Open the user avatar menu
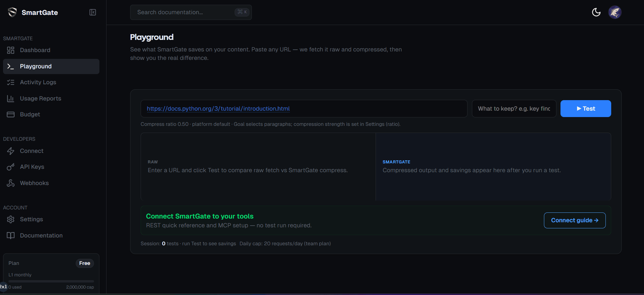Image resolution: width=644 pixels, height=295 pixels. click(615, 13)
